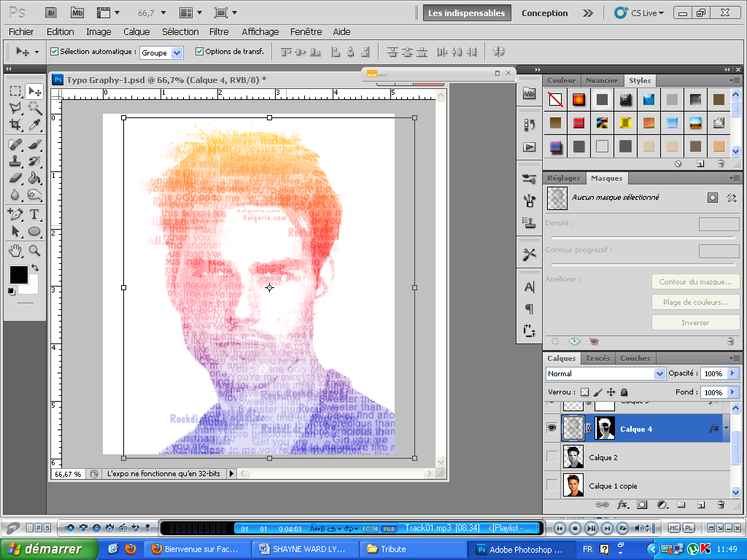The width and height of the screenshot is (747, 560).
Task: Select the Magic Wand tool
Action: pyautogui.click(x=34, y=108)
